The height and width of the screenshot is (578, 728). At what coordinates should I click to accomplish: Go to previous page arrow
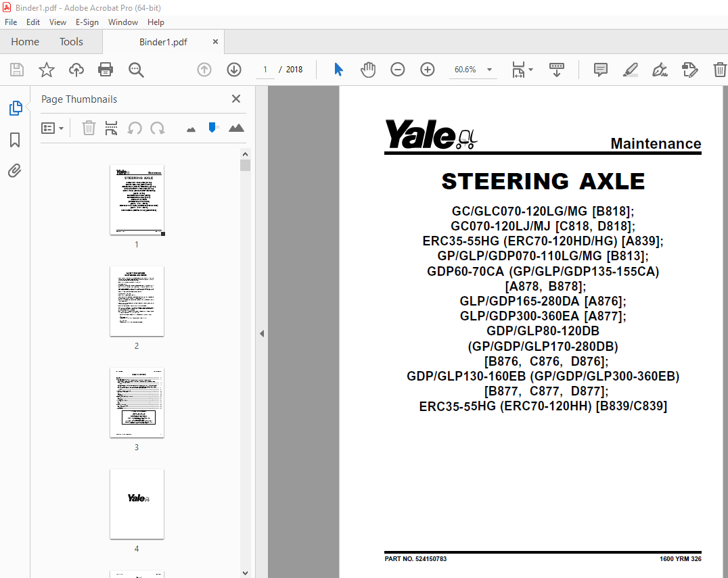point(204,70)
